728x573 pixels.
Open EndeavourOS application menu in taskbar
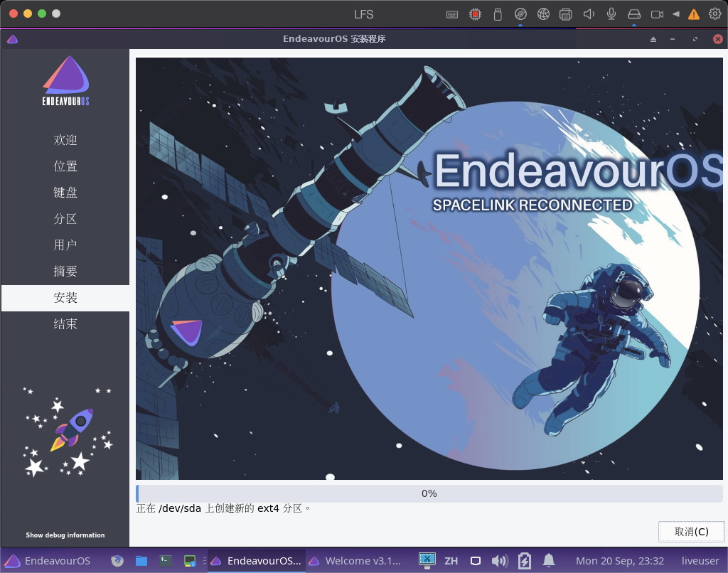pos(48,561)
